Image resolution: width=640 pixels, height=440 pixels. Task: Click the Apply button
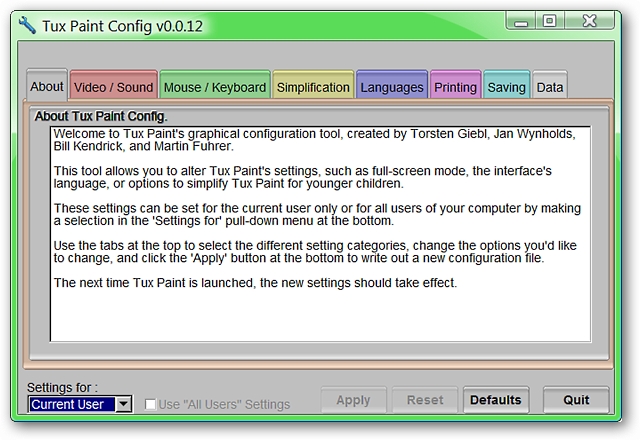tap(353, 400)
